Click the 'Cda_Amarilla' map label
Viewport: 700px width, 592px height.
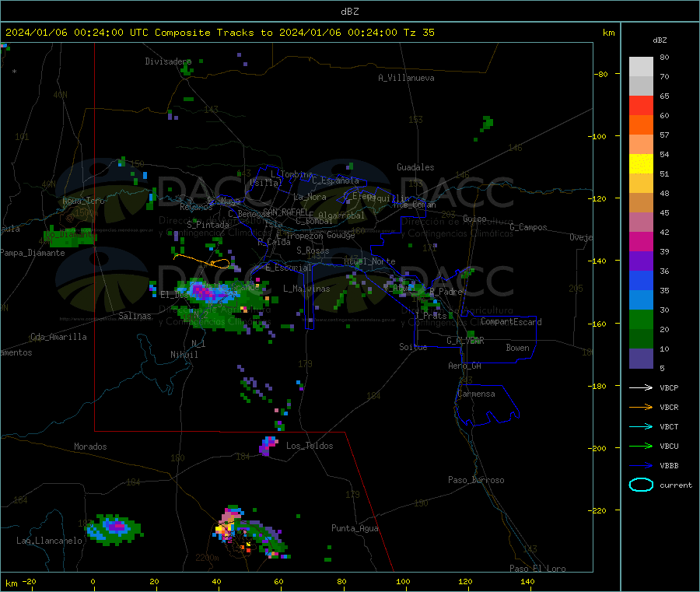(58, 337)
